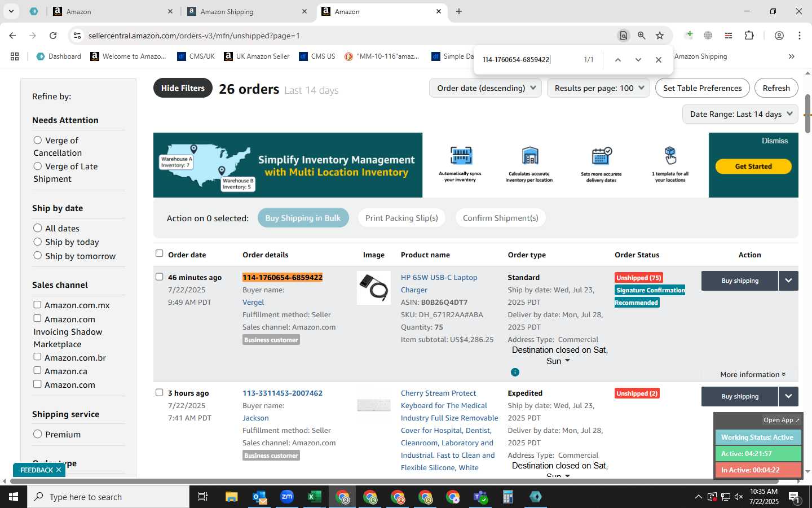This screenshot has height=508, width=812.
Task: Open the CMS/UK bookmark
Action: click(196, 56)
